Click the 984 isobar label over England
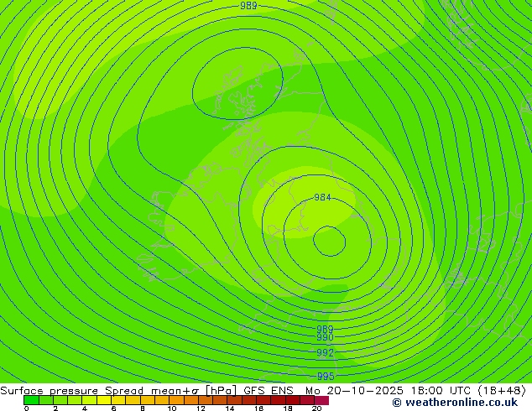 [x=322, y=197]
